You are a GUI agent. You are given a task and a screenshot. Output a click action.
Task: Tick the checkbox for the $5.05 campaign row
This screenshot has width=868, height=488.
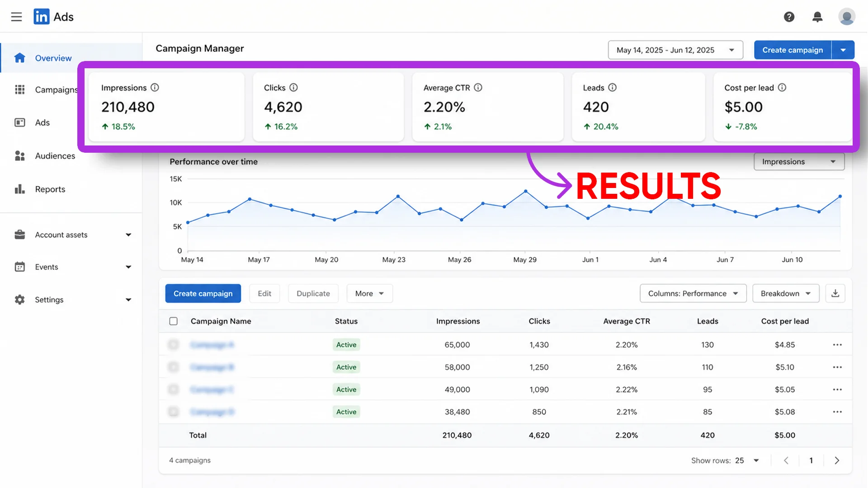tap(173, 389)
